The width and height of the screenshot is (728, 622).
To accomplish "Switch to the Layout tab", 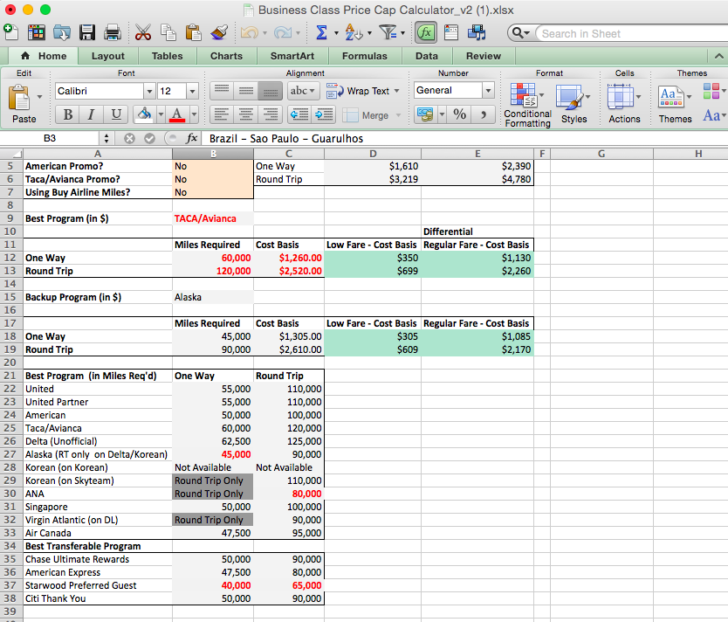I will (x=108, y=56).
